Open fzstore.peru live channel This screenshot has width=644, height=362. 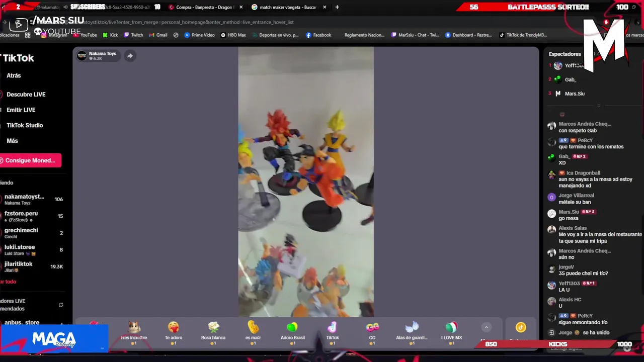(33, 217)
